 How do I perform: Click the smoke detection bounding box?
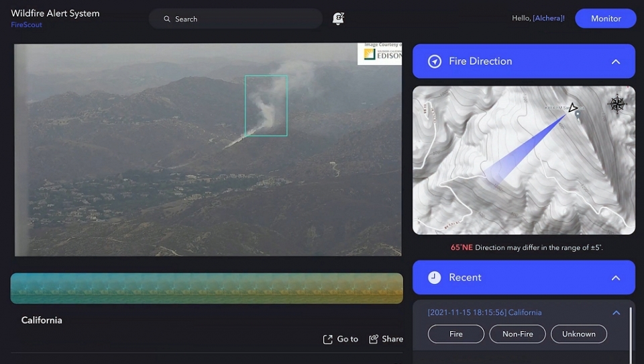(x=266, y=105)
